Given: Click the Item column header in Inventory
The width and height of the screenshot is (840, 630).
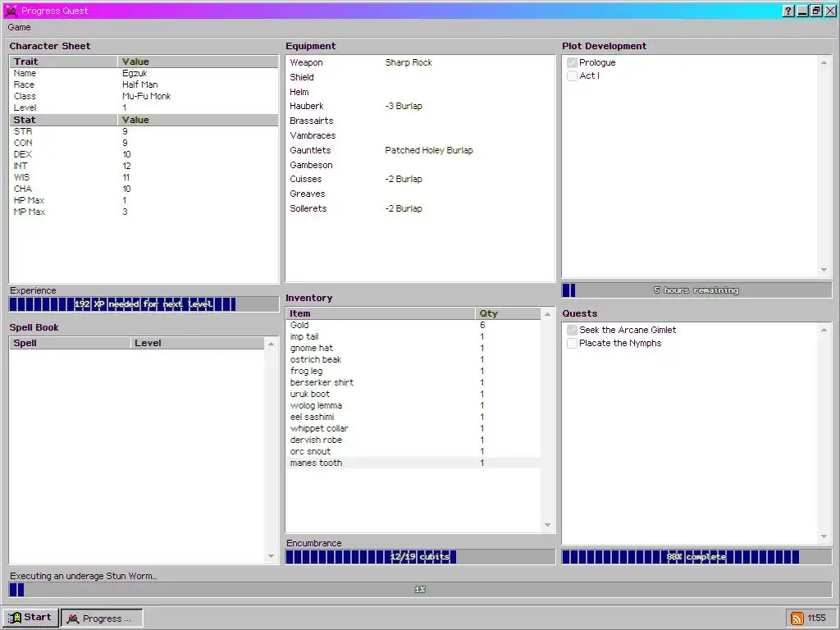Looking at the screenshot, I should coord(381,314).
